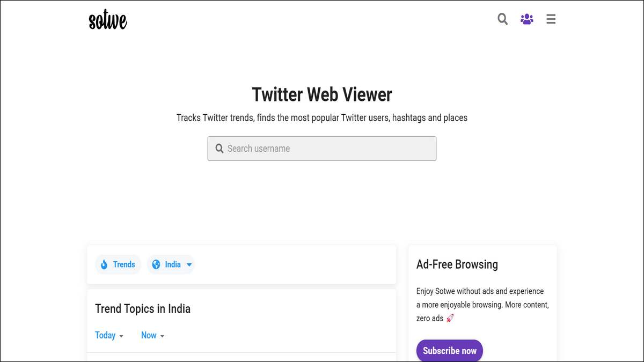
Task: Click the caret next to Now
Action: 162,336
